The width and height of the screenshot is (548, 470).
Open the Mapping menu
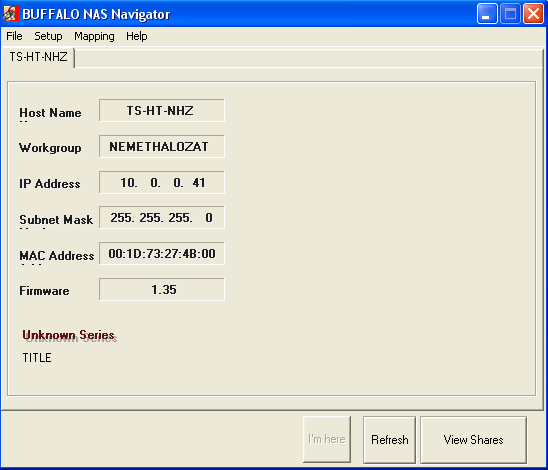[94, 36]
